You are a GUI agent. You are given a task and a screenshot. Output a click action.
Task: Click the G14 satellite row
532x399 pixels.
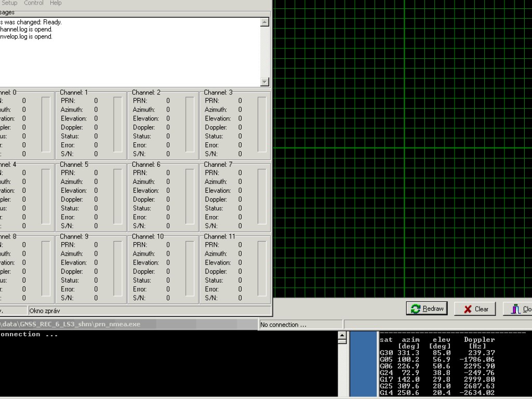[x=437, y=393]
